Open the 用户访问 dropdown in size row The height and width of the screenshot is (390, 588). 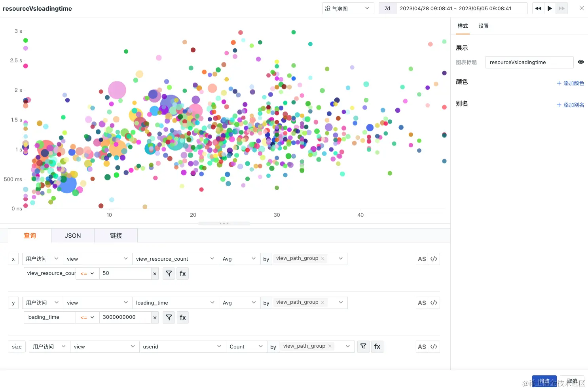[x=49, y=346]
